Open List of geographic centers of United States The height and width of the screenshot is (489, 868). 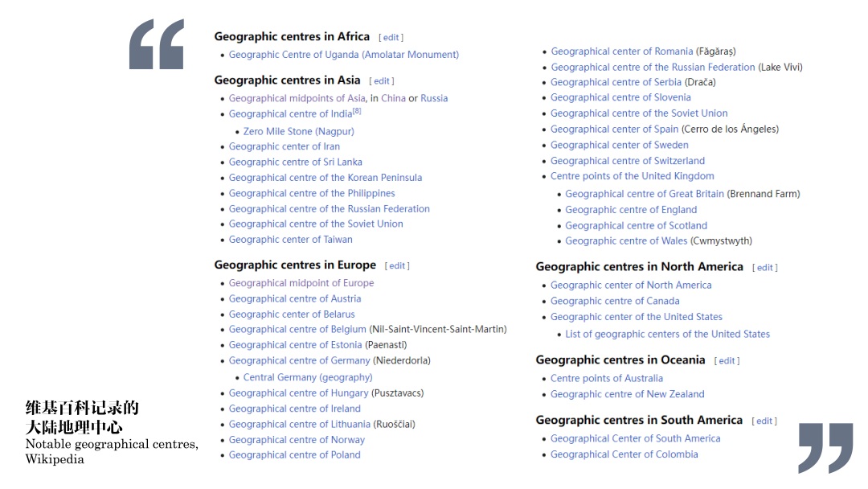(x=667, y=335)
